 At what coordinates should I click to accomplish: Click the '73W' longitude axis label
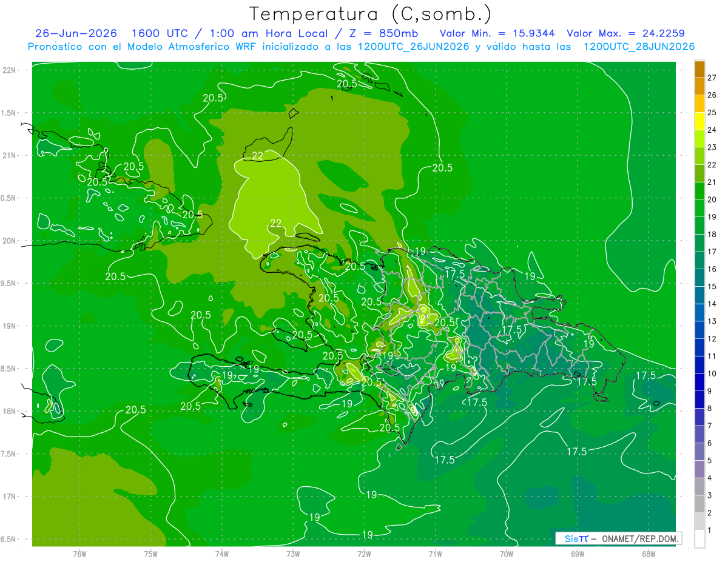[293, 554]
